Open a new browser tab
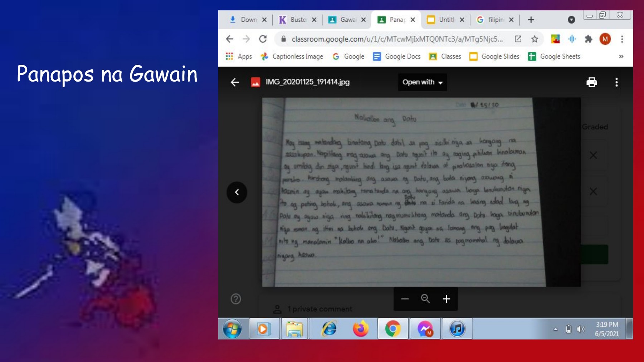Viewport: 644px width, 362px height. [x=531, y=20]
